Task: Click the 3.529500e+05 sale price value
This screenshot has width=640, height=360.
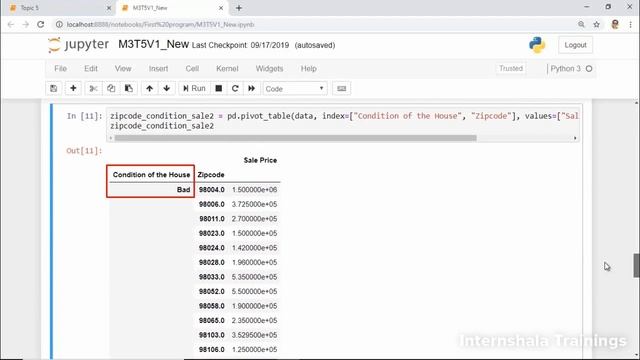Action: tap(254, 335)
